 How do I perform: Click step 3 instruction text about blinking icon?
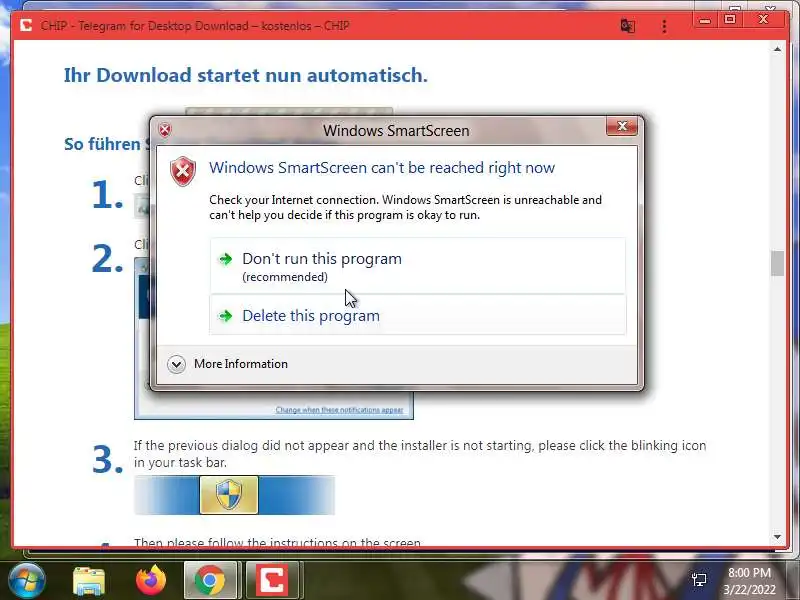420,454
